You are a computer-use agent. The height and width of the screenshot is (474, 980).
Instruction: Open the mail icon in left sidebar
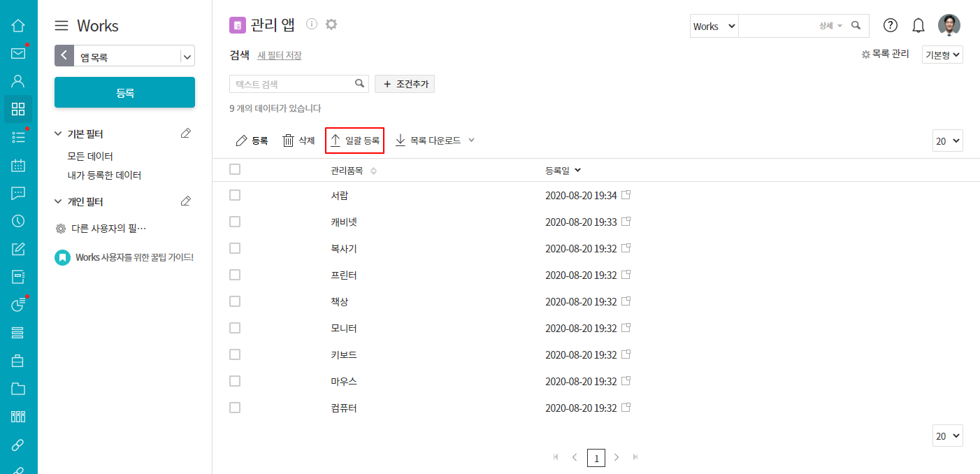point(18,53)
